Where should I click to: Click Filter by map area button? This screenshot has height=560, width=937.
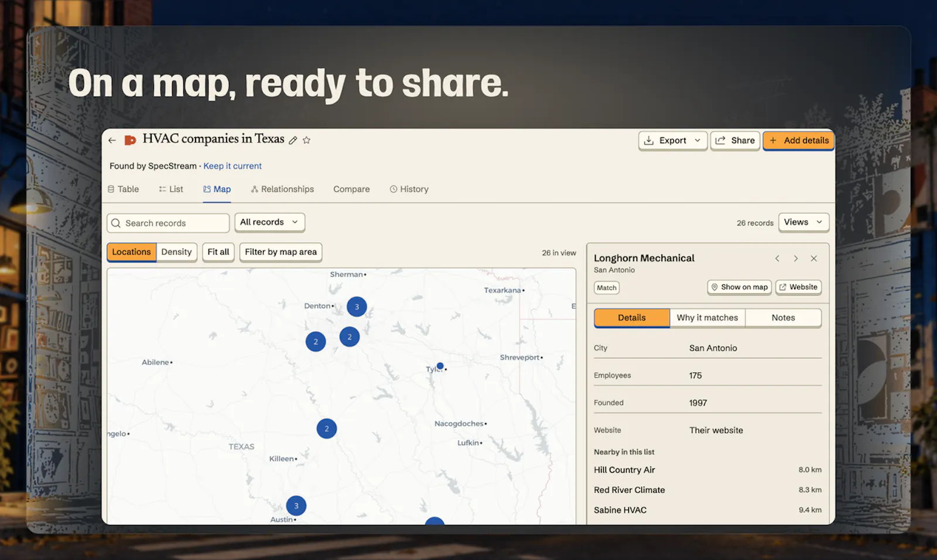coord(281,252)
